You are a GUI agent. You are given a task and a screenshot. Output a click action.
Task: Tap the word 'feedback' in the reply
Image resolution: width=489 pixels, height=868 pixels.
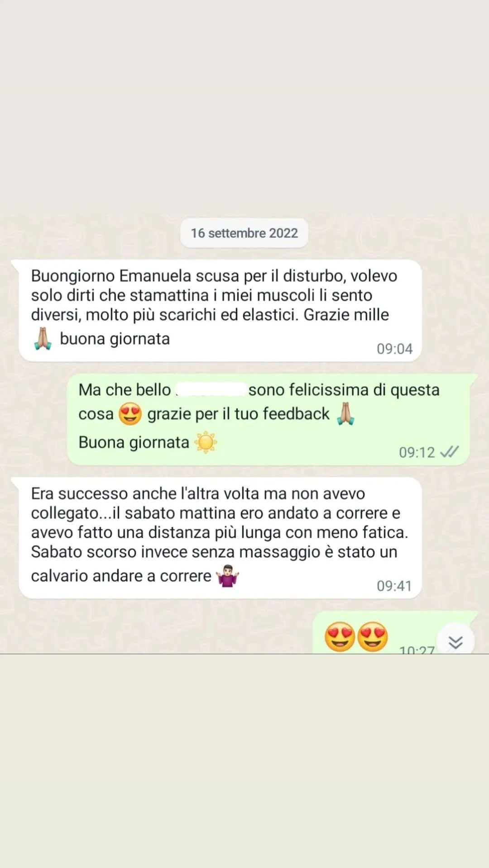(x=296, y=414)
